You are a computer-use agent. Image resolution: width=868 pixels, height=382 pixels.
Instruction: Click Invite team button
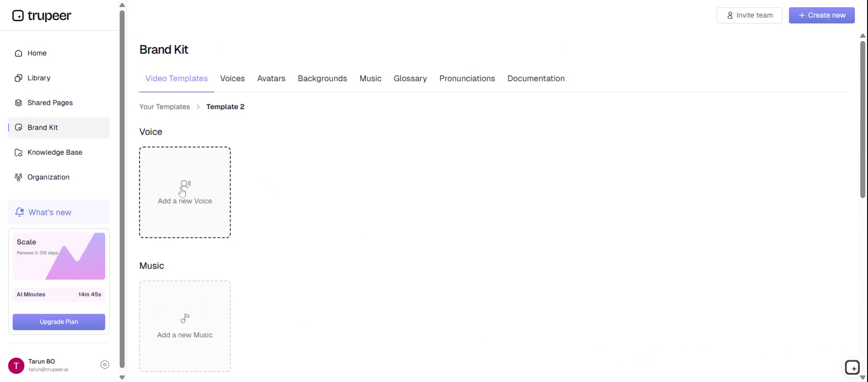click(x=750, y=15)
